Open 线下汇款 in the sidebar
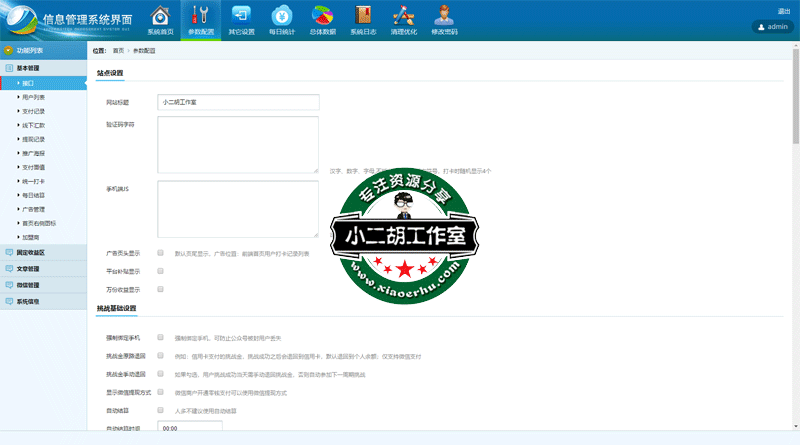Screen dimensions: 800x445 (33, 126)
